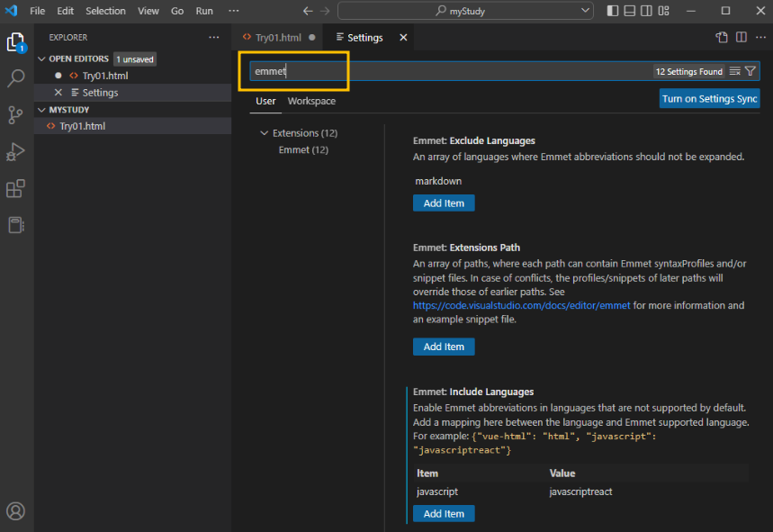Viewport: 773px width, 532px height.
Task: Open the Accounts menu icon
Action: 16,510
